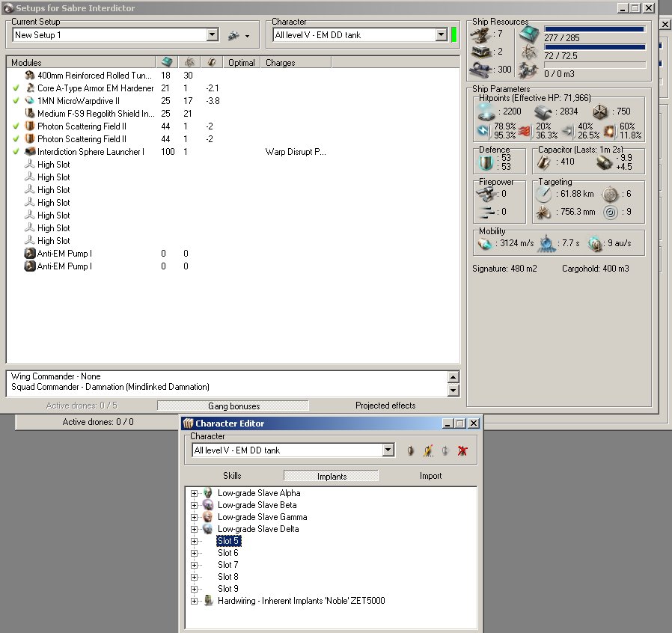The width and height of the screenshot is (672, 633).
Task: Click the delete character red X icon
Action: coord(462,450)
